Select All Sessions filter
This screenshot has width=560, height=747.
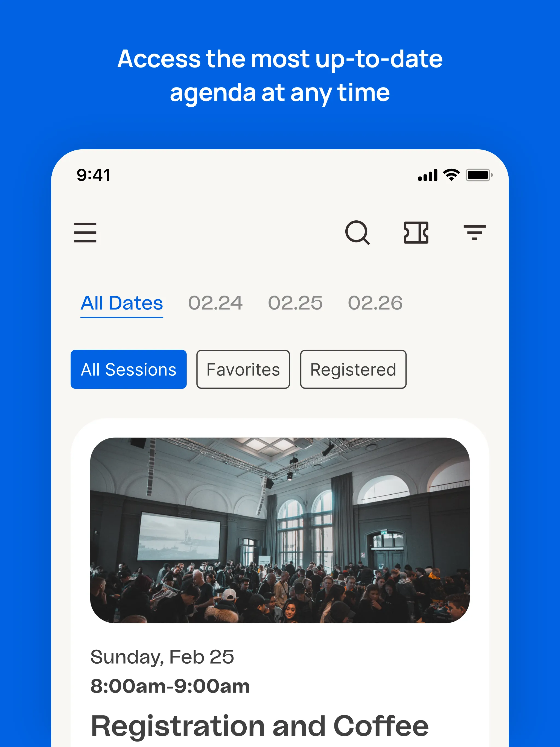pyautogui.click(x=128, y=369)
